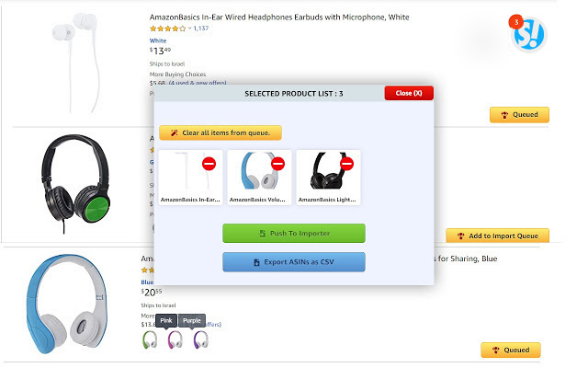
Task: Select the Purple headphone color swatch
Action: tap(200, 339)
